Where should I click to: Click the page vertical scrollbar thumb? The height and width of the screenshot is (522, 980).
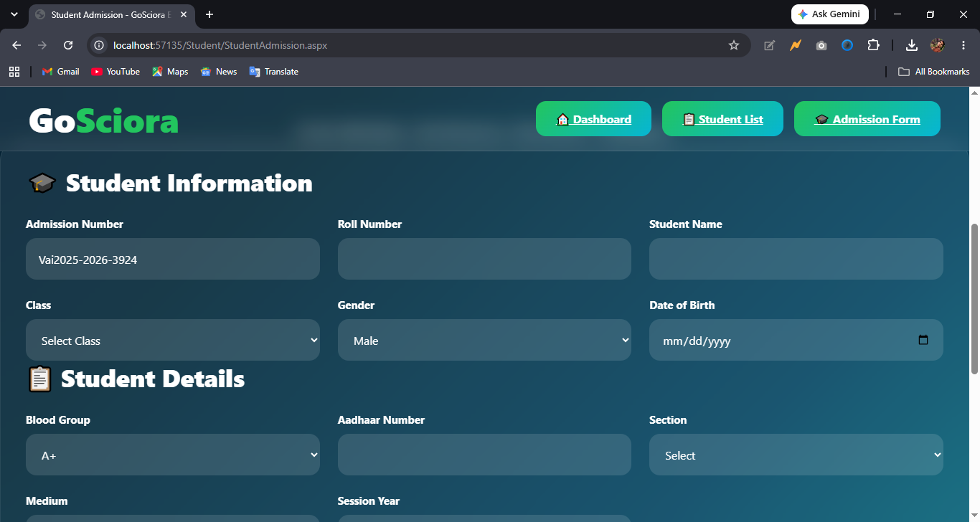click(x=974, y=298)
